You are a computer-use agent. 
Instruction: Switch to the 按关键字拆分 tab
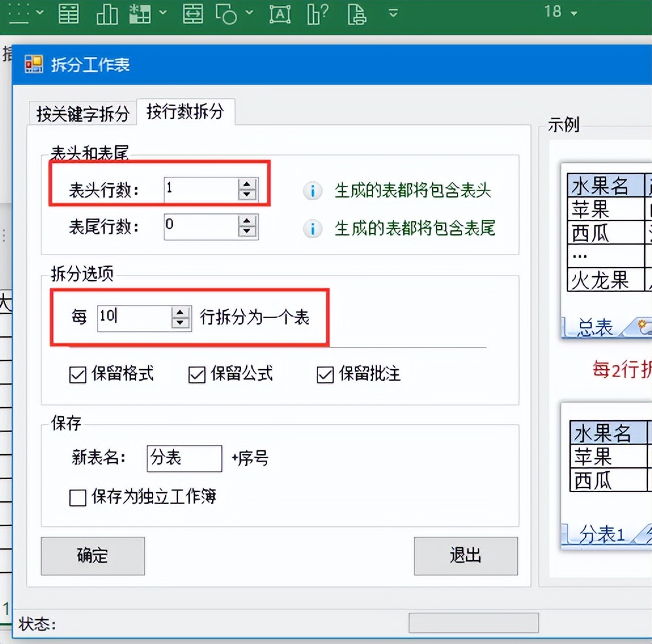point(81,112)
